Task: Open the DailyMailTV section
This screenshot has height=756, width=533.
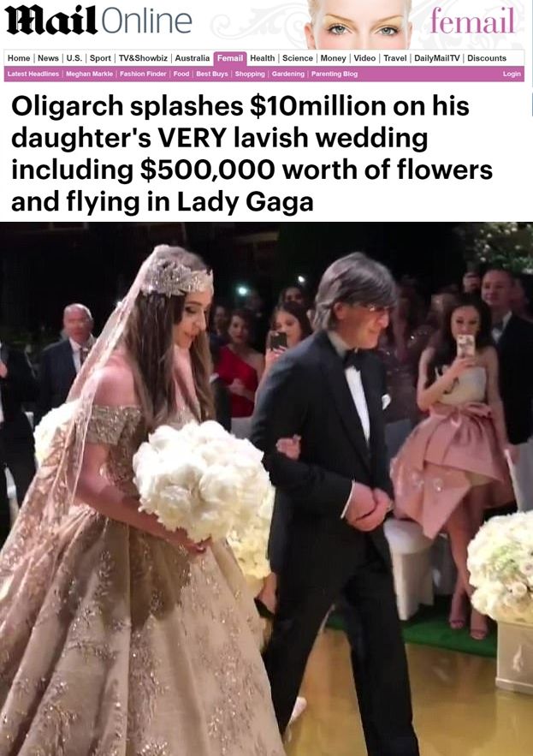Action: pos(436,58)
